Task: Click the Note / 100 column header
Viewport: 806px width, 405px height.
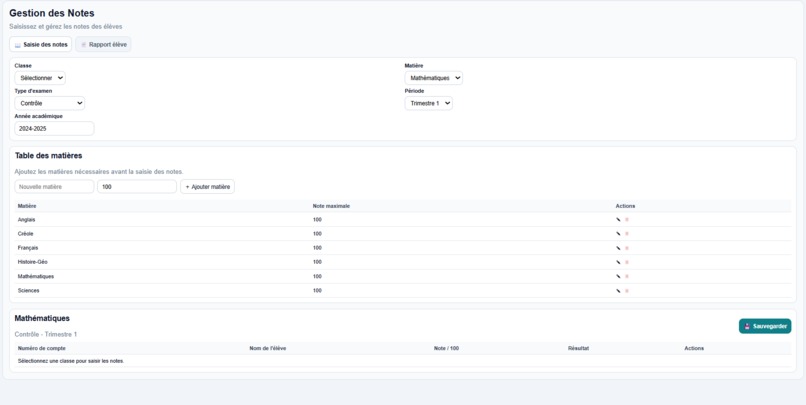Action: (446, 348)
